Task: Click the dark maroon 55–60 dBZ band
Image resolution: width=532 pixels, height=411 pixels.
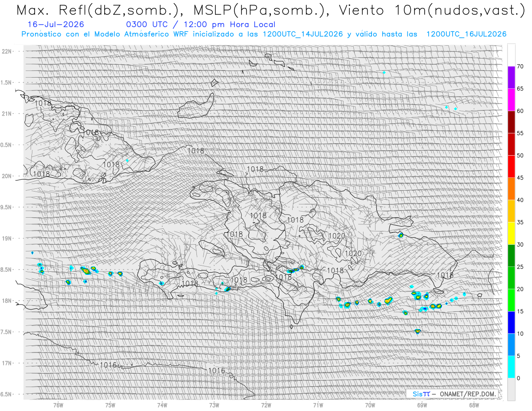Action: click(x=511, y=122)
